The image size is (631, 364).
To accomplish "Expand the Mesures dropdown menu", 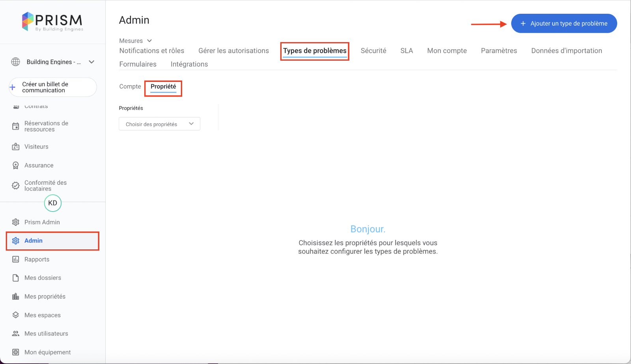I will click(x=136, y=41).
